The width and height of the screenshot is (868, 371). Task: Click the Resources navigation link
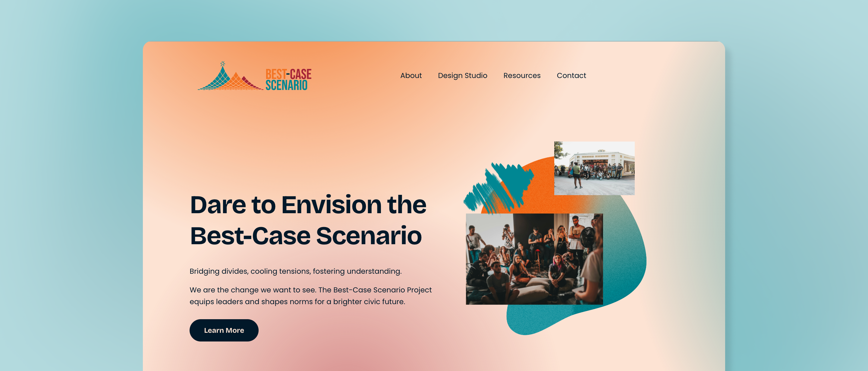click(x=522, y=76)
